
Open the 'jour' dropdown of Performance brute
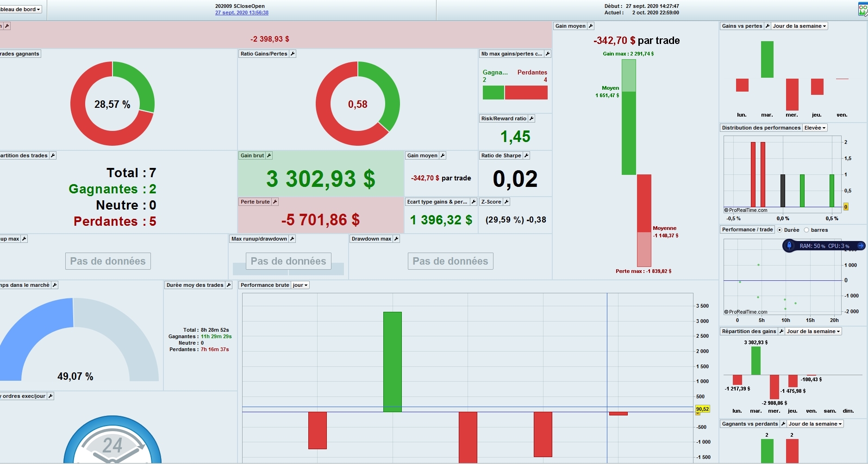300,285
